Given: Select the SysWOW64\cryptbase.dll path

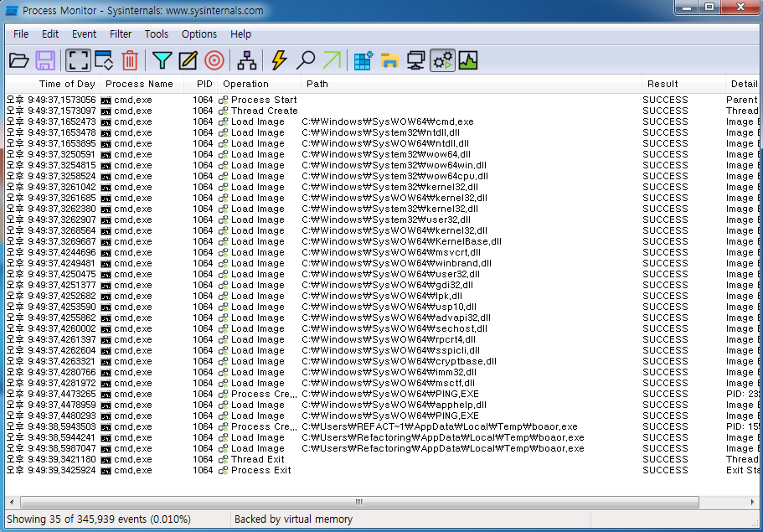Looking at the screenshot, I should point(399,361).
